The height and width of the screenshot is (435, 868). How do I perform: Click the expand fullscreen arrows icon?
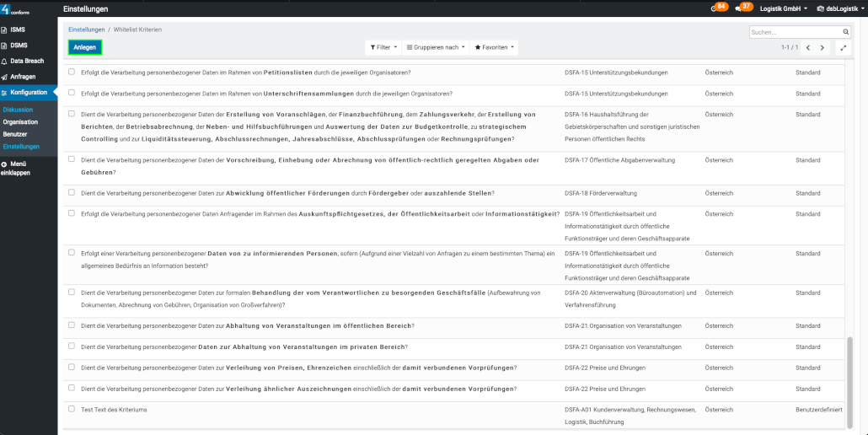844,48
